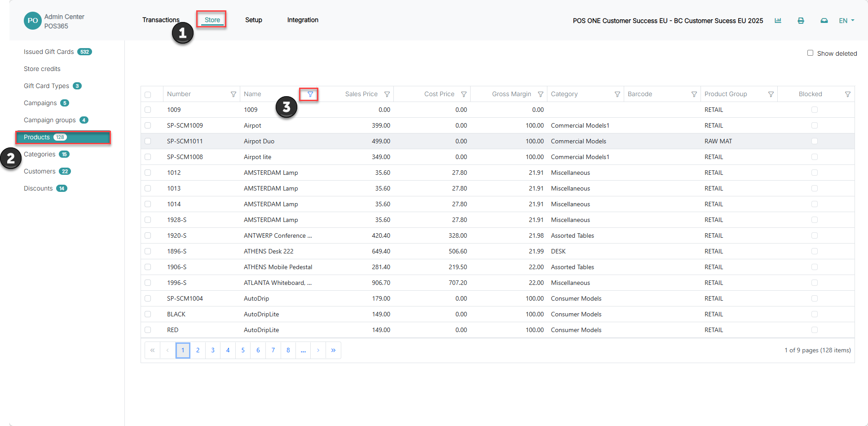The height and width of the screenshot is (426, 868).
Task: Click the Category column filter icon
Action: click(617, 94)
